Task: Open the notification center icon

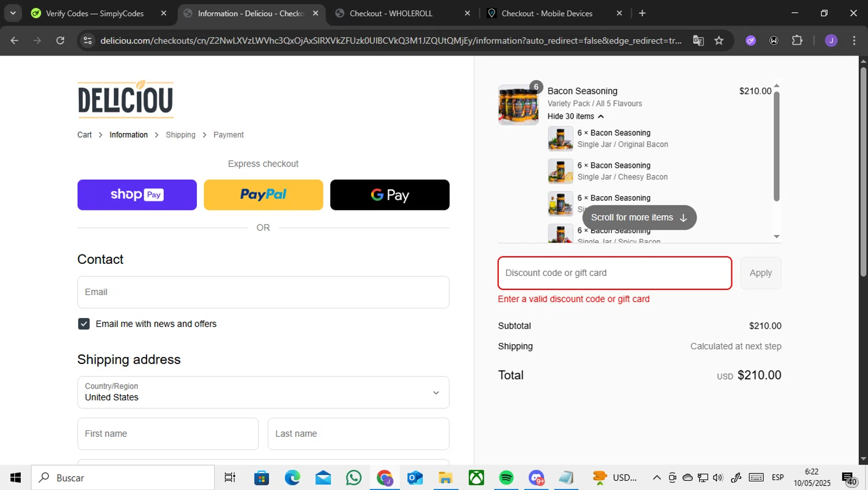Action: pos(849,479)
